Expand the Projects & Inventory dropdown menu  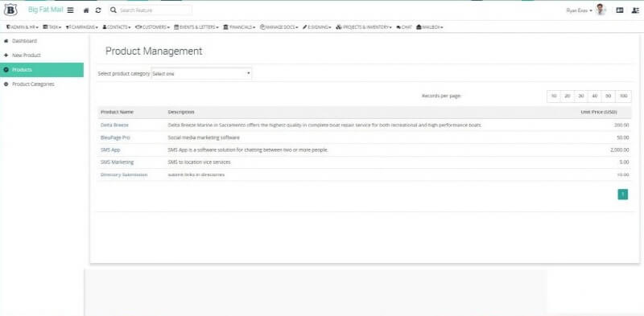pyautogui.click(x=364, y=27)
